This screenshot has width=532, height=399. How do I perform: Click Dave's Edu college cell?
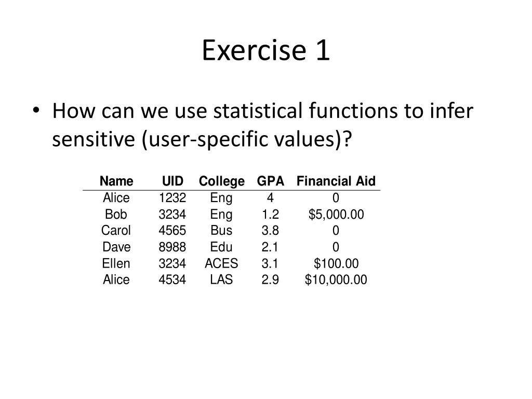pyautogui.click(x=221, y=247)
